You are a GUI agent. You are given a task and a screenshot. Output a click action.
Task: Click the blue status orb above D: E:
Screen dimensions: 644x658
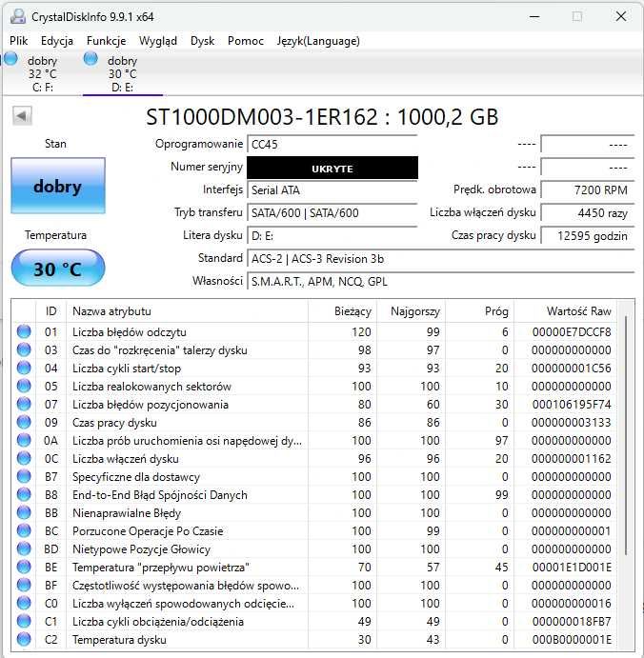pyautogui.click(x=91, y=59)
